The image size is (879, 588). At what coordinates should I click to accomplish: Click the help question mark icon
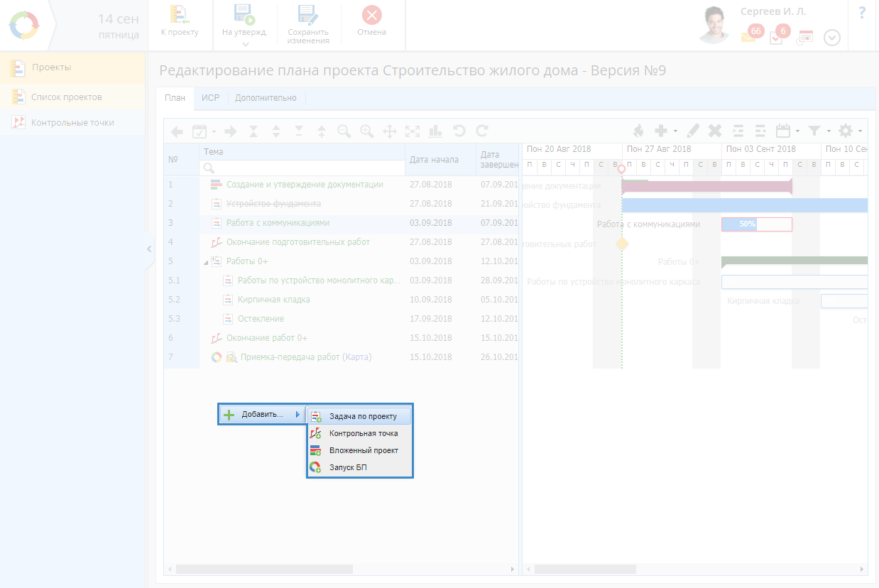coord(862,13)
